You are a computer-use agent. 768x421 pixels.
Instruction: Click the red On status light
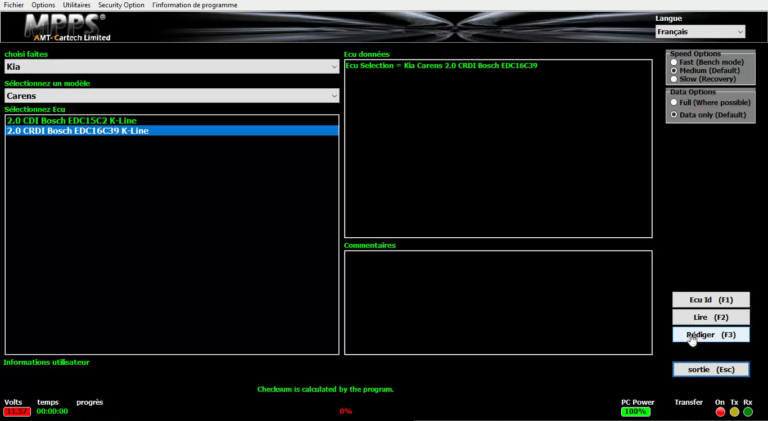tap(720, 412)
